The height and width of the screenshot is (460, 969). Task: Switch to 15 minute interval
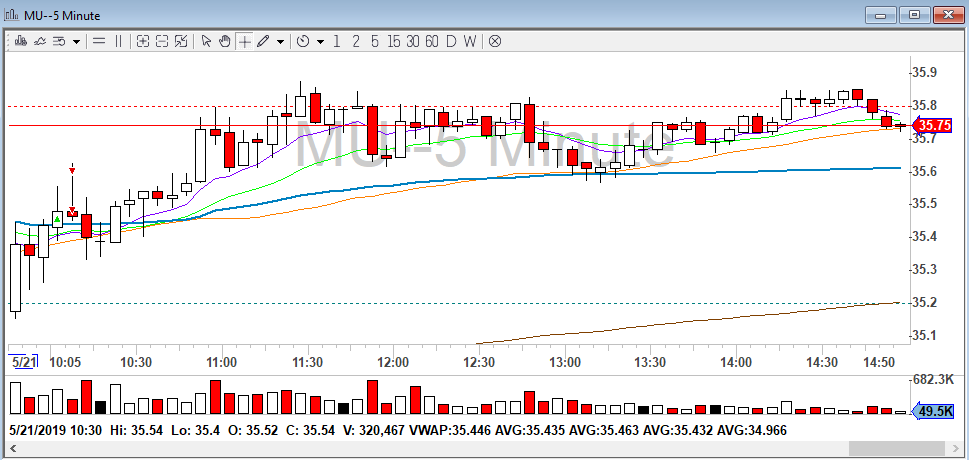click(x=394, y=41)
